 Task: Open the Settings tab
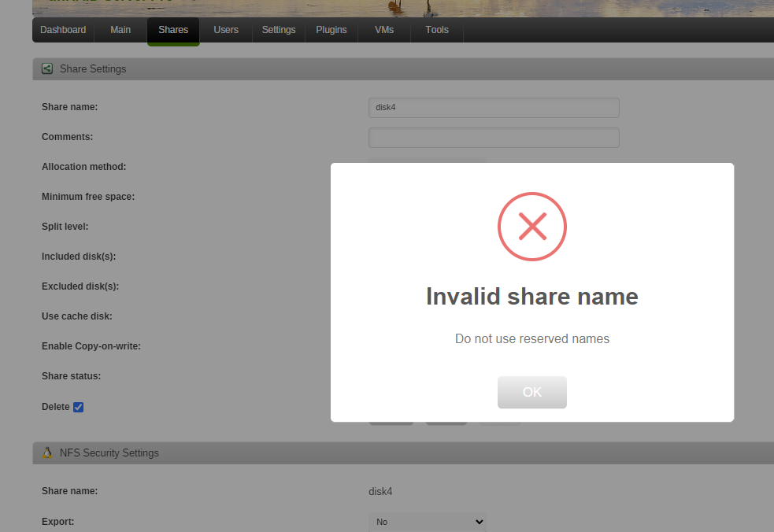[x=279, y=30]
